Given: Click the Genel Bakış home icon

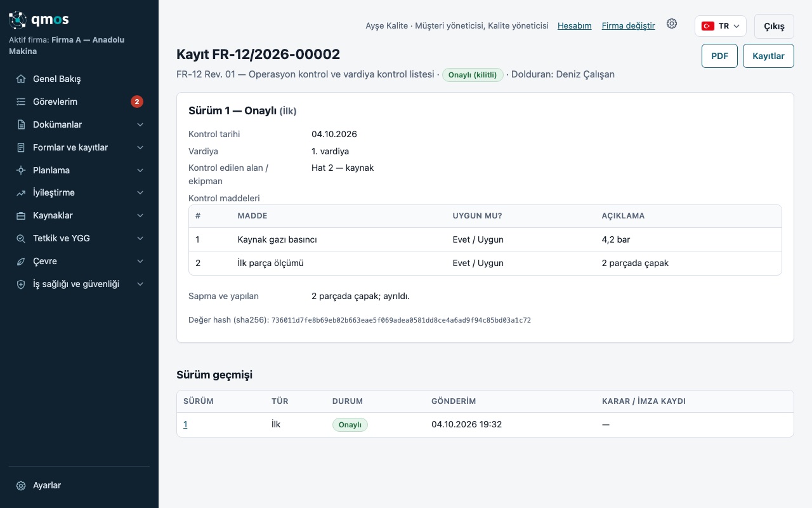Looking at the screenshot, I should click(21, 79).
